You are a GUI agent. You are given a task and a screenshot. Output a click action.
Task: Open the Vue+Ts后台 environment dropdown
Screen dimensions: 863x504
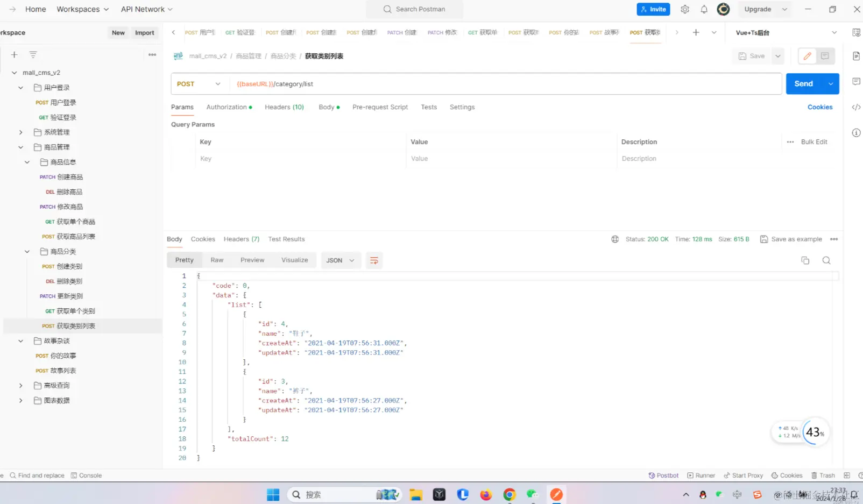click(786, 33)
